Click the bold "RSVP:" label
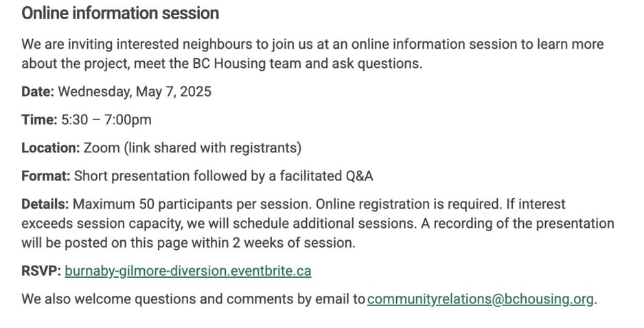The width and height of the screenshot is (644, 328). [41, 271]
